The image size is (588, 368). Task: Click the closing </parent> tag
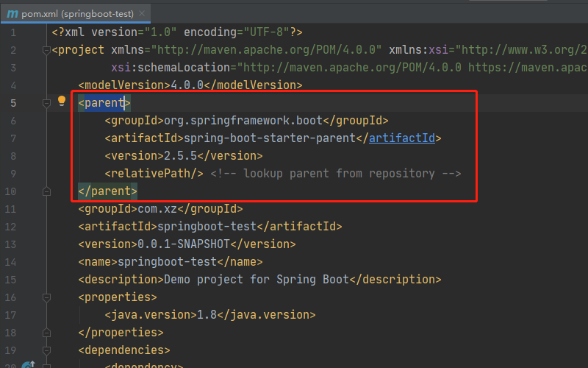tap(107, 191)
